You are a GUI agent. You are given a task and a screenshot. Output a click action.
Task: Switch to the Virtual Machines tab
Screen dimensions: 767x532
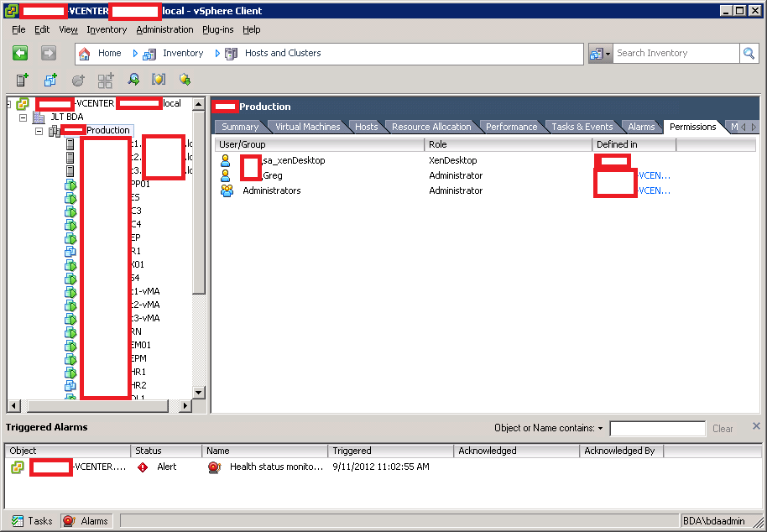[308, 127]
